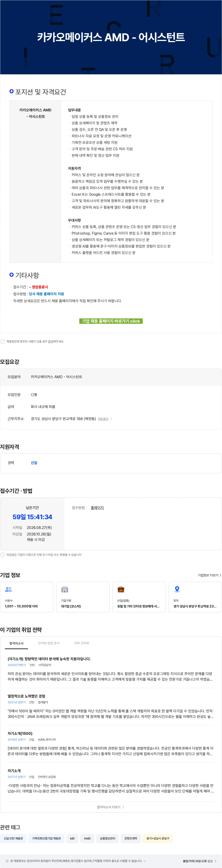Click the 경기 성남시 분당구 location card
Image resolution: width=222 pixels, height=868 pixels.
click(x=195, y=597)
